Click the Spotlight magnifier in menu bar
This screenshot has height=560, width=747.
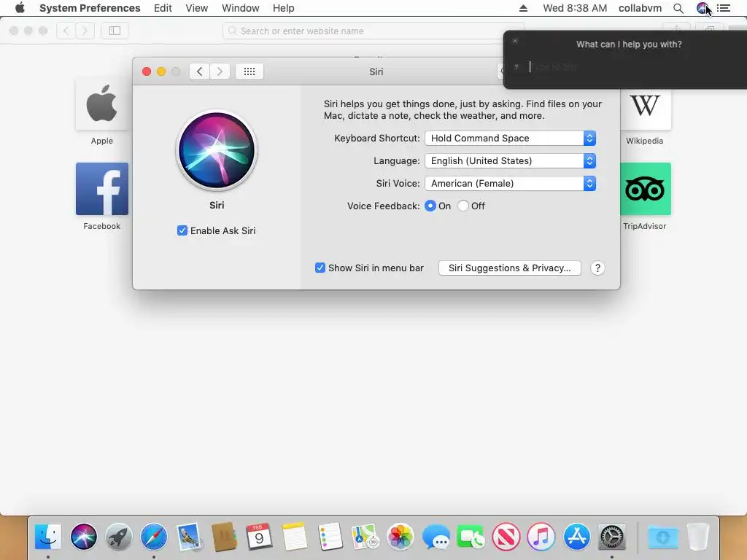[678, 8]
